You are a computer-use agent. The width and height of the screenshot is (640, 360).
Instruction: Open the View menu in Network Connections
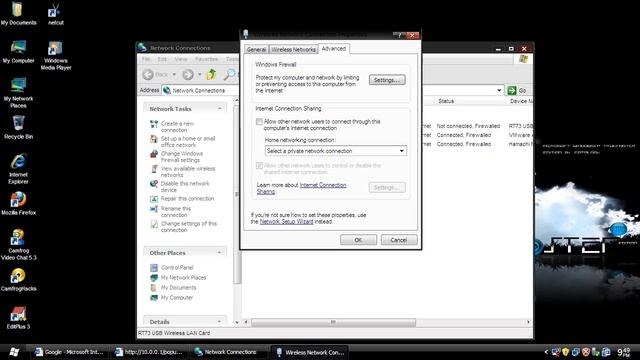[x=181, y=59]
